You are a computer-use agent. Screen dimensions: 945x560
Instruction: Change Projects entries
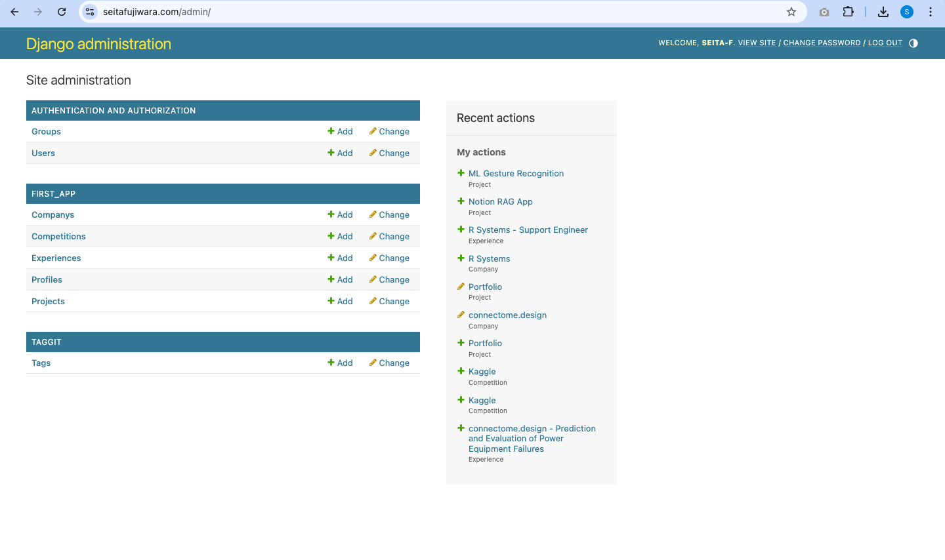point(389,301)
